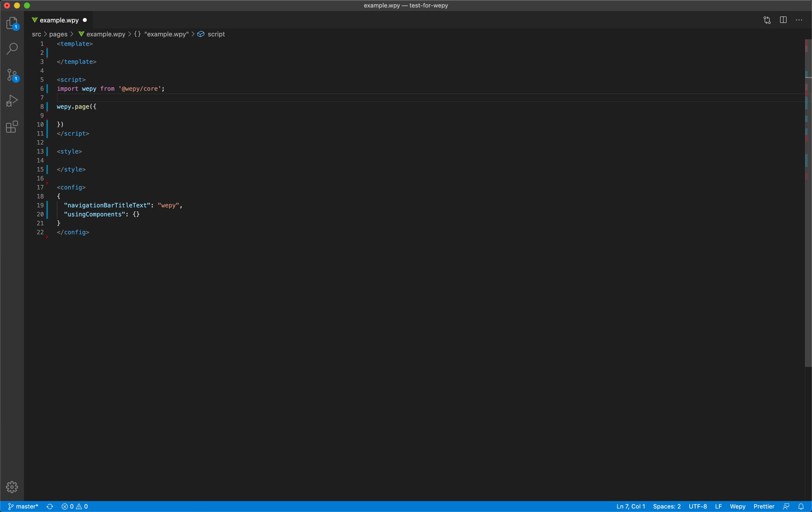Click the editor vertical scrollbar

(x=808, y=202)
